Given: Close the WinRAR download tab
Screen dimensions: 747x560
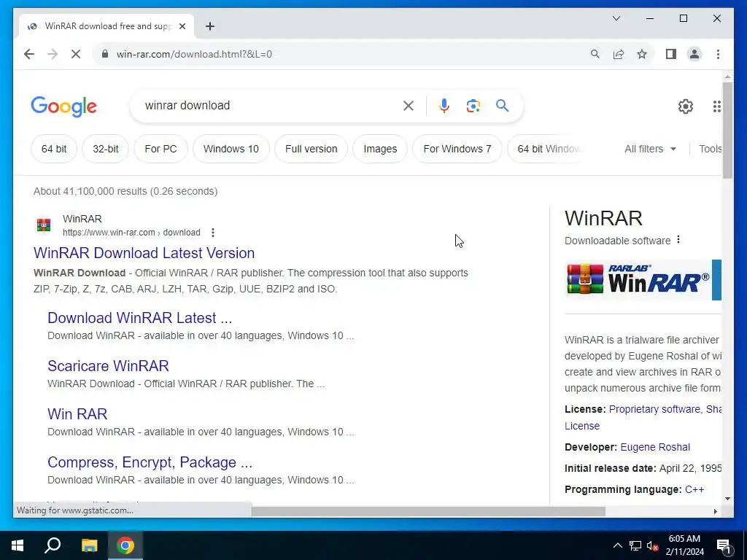Looking at the screenshot, I should (182, 26).
